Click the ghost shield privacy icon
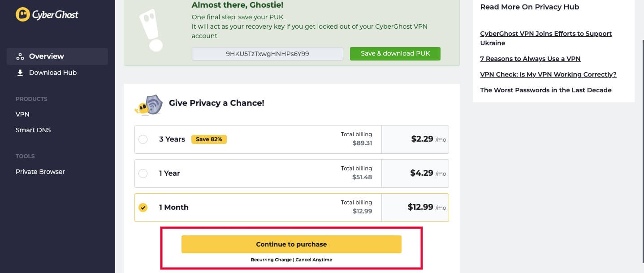The image size is (644, 273). coord(148,105)
